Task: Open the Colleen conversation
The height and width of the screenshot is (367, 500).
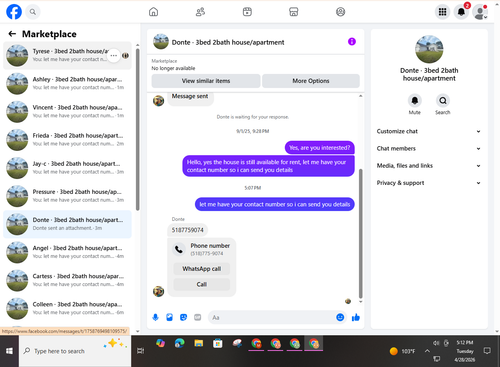Action: click(67, 309)
